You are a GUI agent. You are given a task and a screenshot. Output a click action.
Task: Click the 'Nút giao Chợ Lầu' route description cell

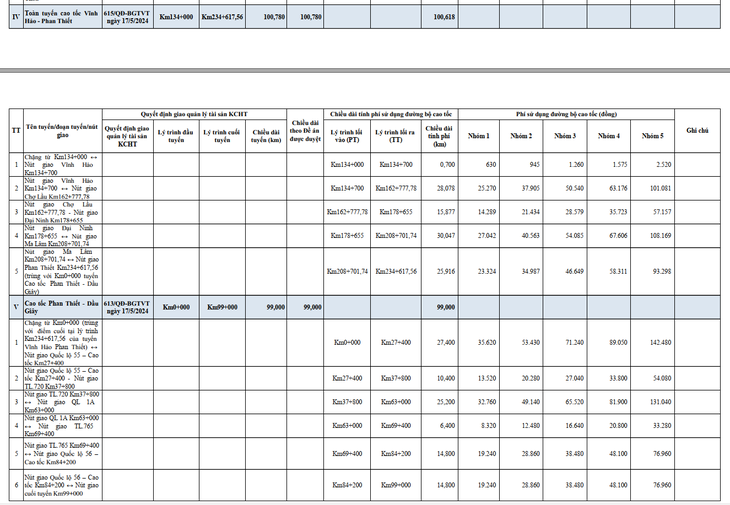pos(59,212)
